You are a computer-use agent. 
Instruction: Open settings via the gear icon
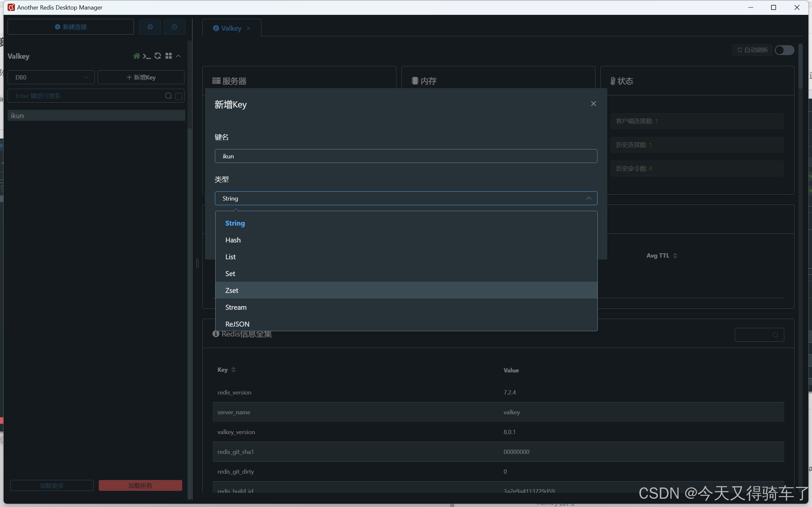[150, 27]
